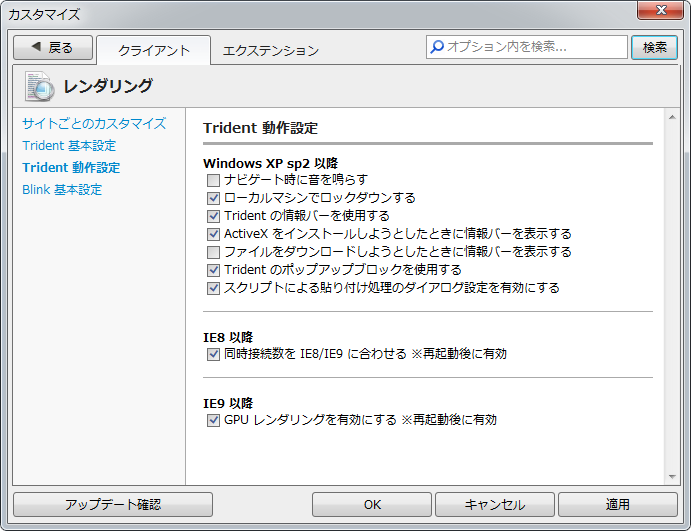Image resolution: width=691 pixels, height=531 pixels.
Task: Confirm with the OK button
Action: click(372, 505)
